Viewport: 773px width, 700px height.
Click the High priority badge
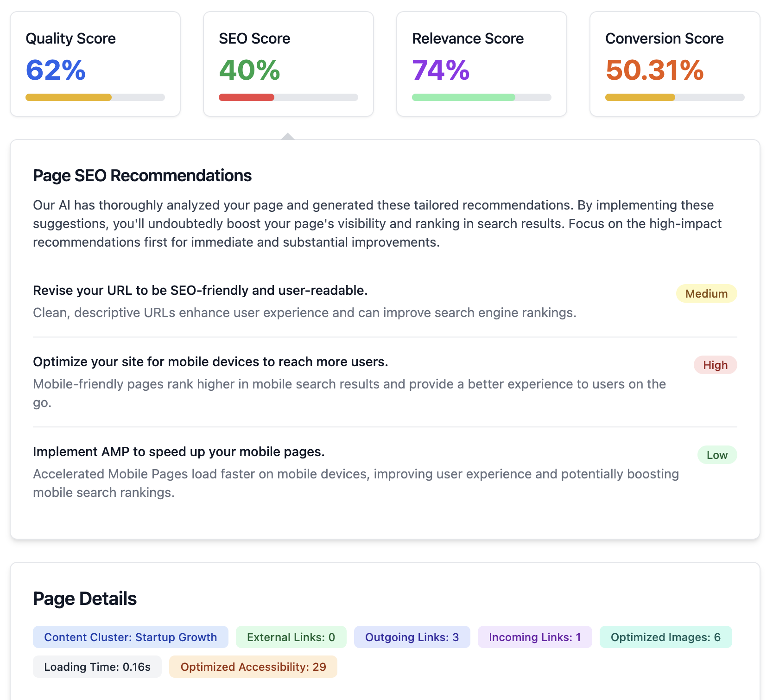pyautogui.click(x=716, y=365)
